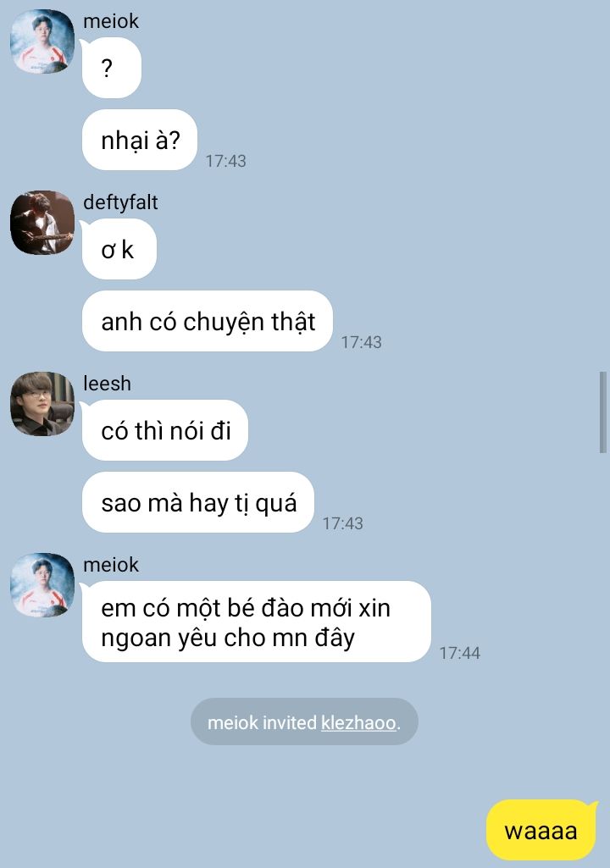Screen dimensions: 610x868
Task: Tap the 'em có một bé đào' message
Action: point(257,622)
